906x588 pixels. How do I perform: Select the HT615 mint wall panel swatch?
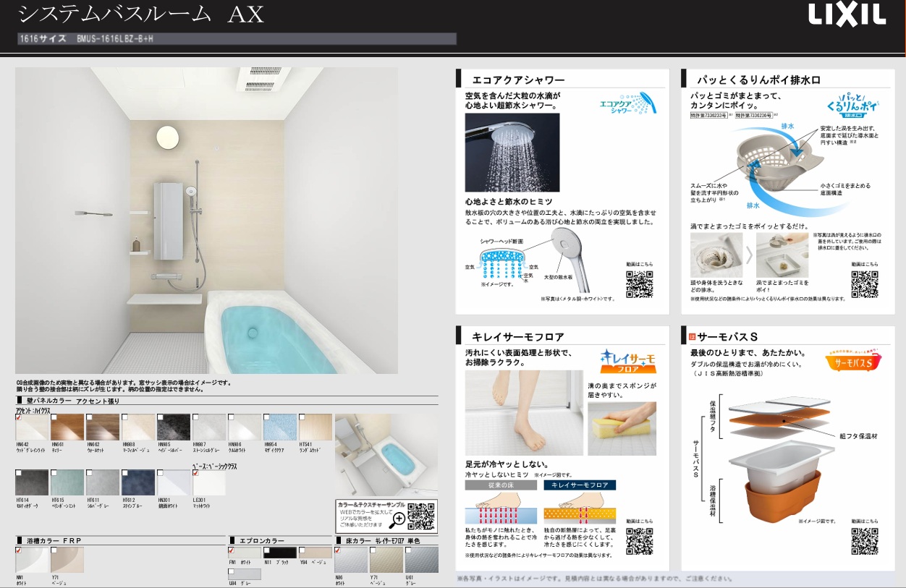point(67,482)
